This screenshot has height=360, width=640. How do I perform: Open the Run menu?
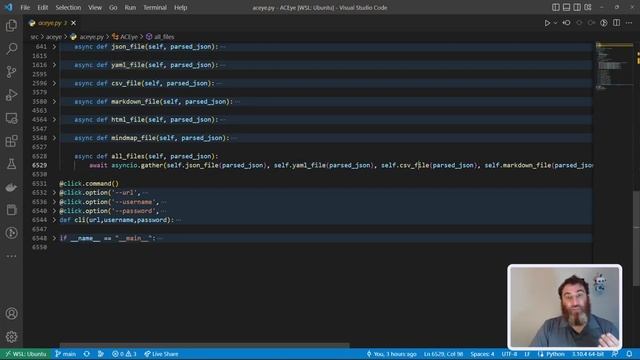pos(130,7)
